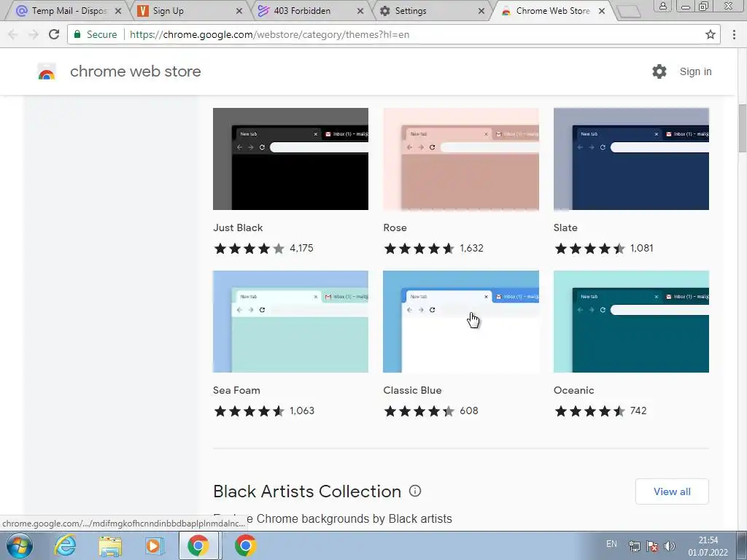Open the file explorer taskbar icon

[110, 546]
